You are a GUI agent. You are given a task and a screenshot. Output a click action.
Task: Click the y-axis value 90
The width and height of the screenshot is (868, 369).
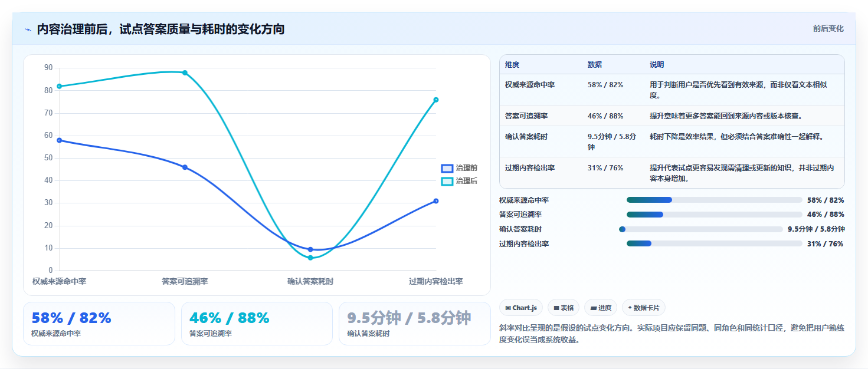pos(48,68)
